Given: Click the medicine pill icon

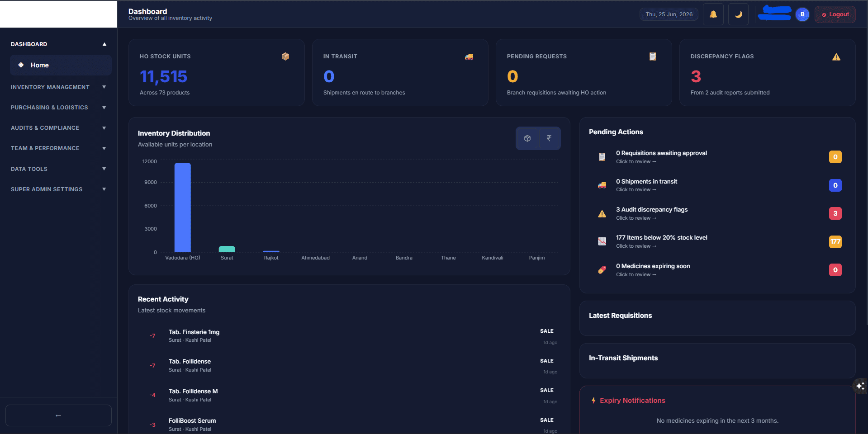Looking at the screenshot, I should coord(602,270).
